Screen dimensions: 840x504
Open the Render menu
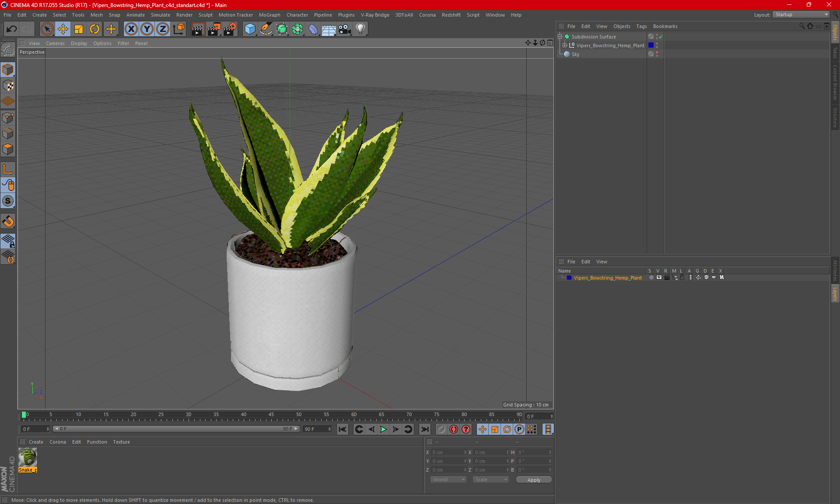pyautogui.click(x=184, y=15)
